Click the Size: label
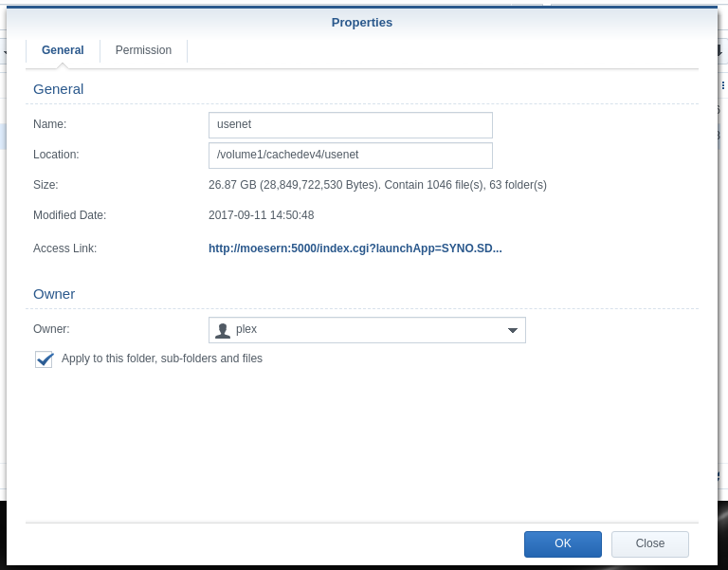This screenshot has height=570, width=728. 45,185
